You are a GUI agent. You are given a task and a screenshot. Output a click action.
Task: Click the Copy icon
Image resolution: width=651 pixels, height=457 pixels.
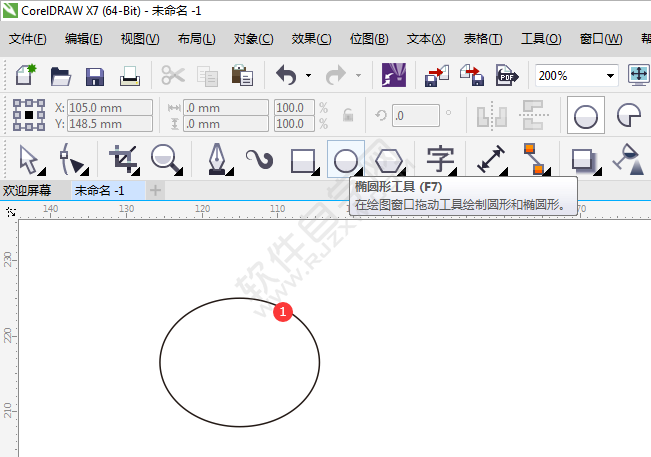point(208,76)
